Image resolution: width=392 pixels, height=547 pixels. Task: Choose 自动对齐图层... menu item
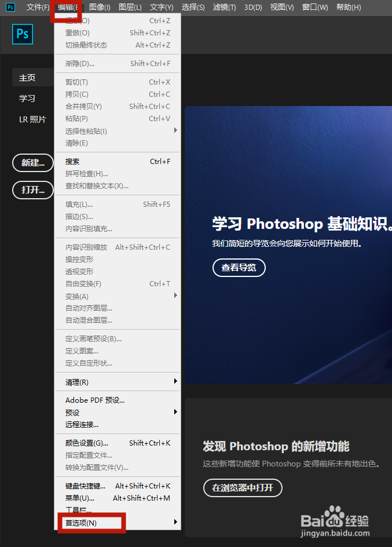(x=118, y=308)
